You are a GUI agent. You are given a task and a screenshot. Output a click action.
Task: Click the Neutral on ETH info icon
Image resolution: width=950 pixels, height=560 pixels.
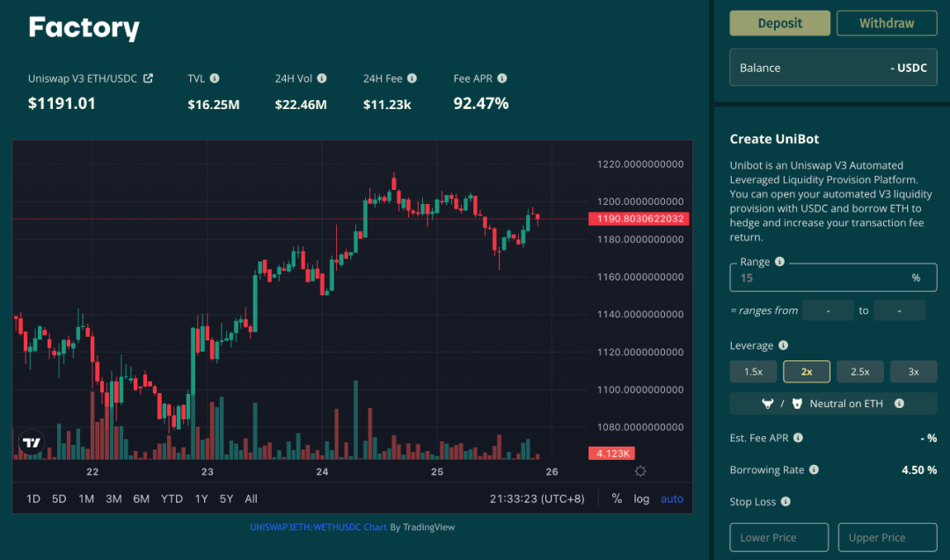click(899, 404)
